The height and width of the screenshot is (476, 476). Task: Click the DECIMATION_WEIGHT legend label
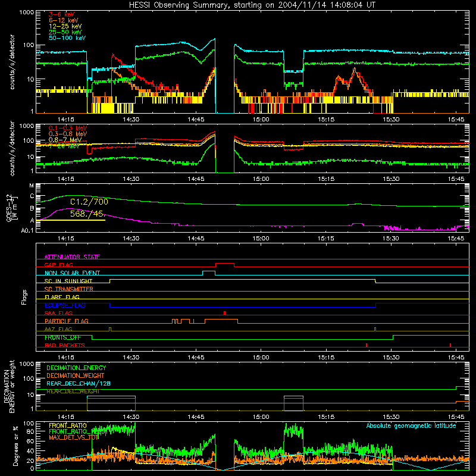click(76, 375)
